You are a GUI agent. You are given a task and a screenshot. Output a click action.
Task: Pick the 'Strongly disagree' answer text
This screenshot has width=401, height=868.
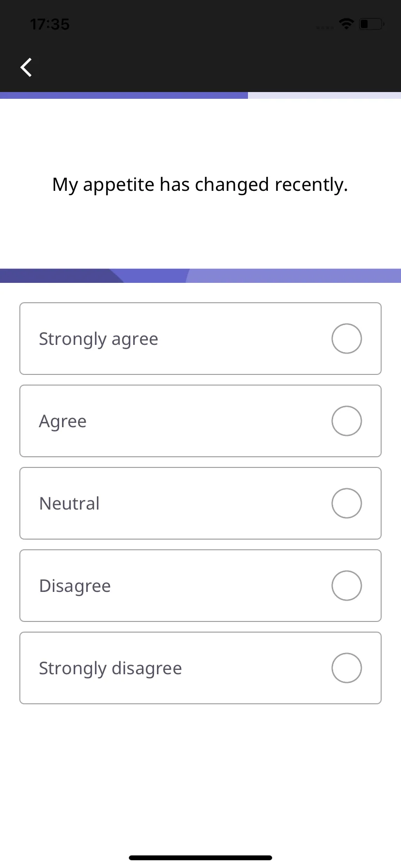point(110,668)
